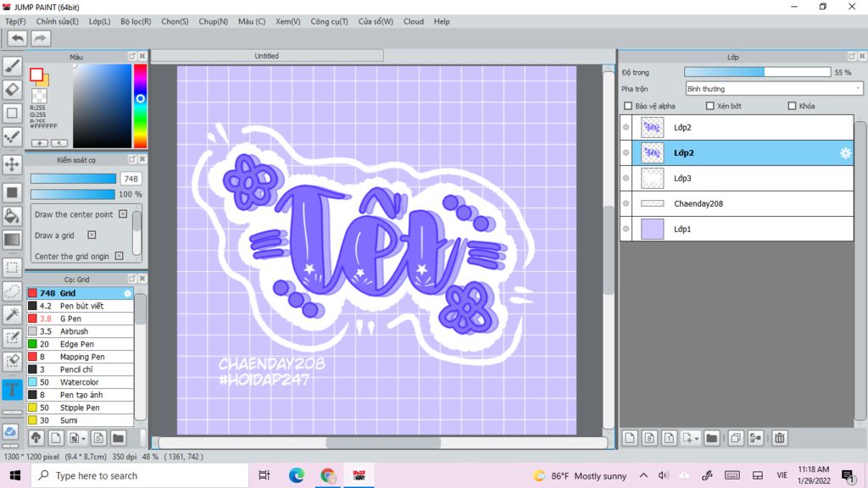The height and width of the screenshot is (488, 868).
Task: Select the rectangular selection tool
Action: tap(12, 267)
